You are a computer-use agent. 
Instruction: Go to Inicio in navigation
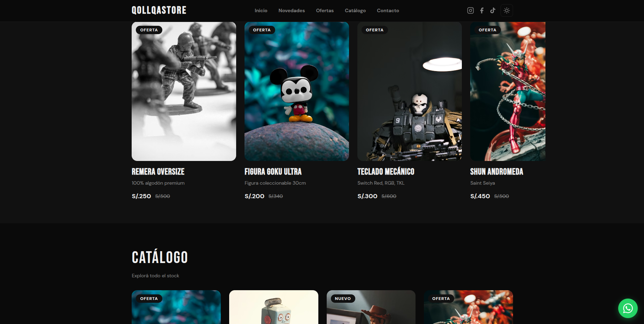[261, 10]
